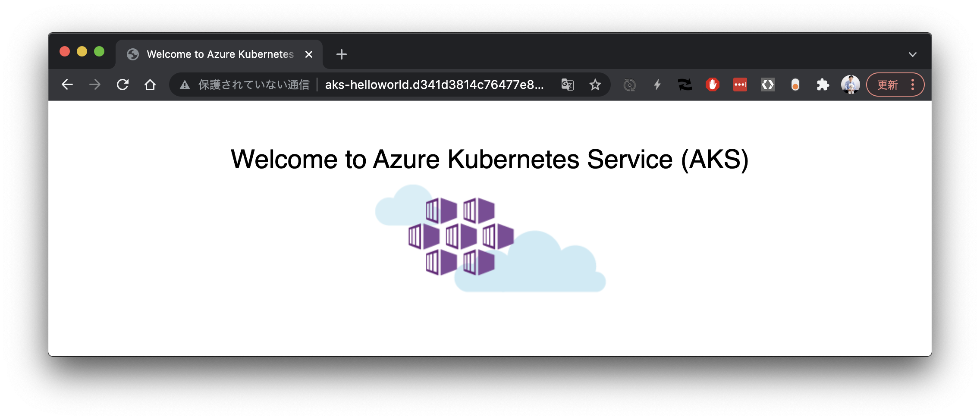Image resolution: width=980 pixels, height=420 pixels.
Task: Minimize the window with yellow button
Action: point(82,52)
